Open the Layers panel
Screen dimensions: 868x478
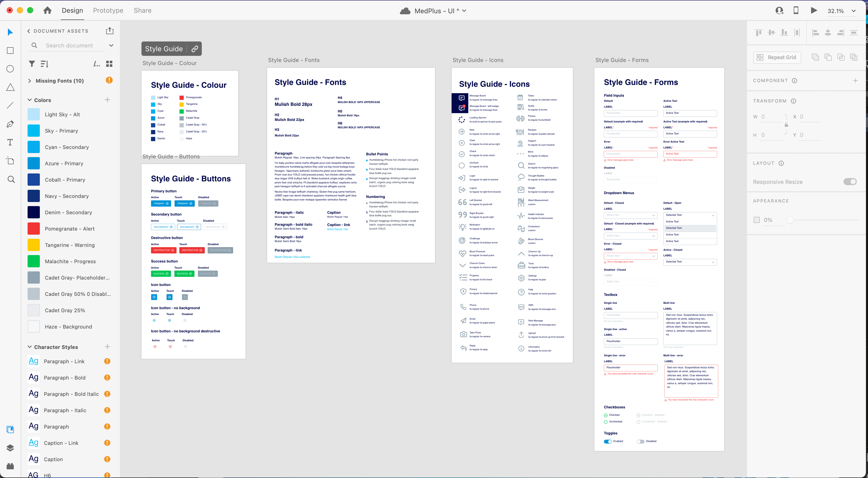(10, 448)
